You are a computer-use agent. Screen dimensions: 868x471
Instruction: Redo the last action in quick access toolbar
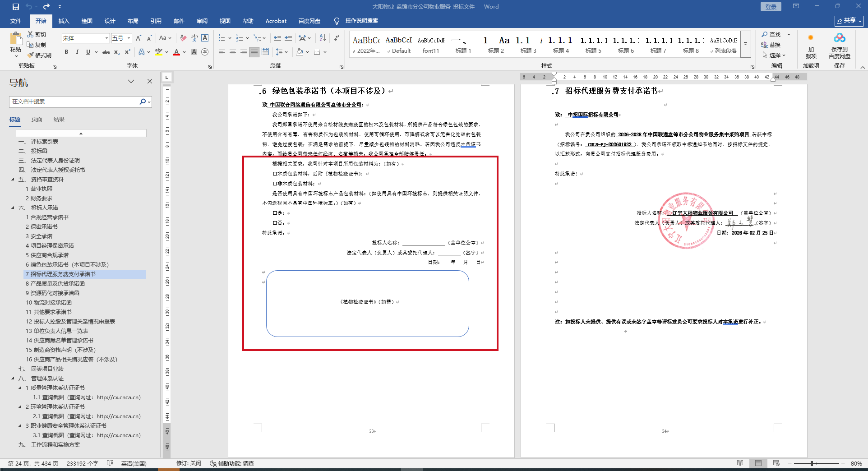46,7
